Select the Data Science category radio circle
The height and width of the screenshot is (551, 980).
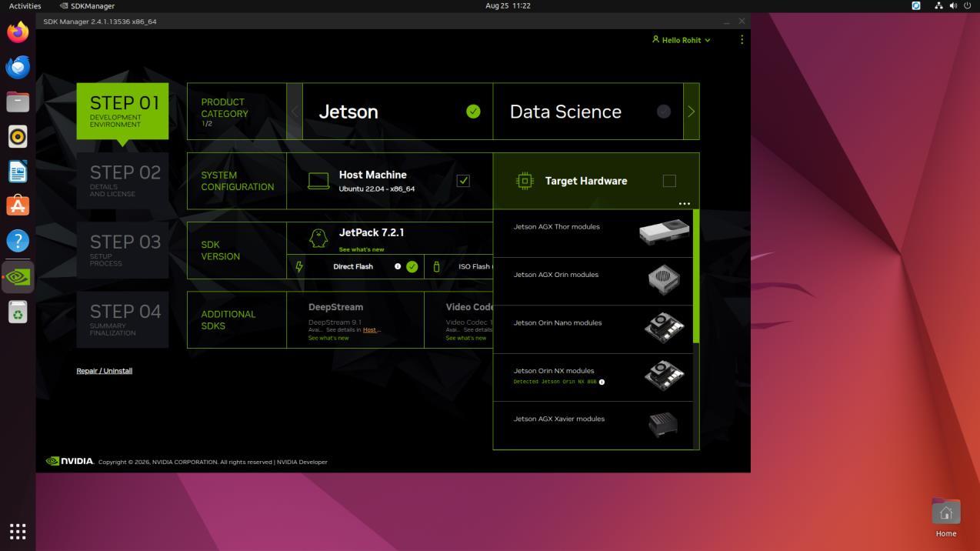(664, 112)
